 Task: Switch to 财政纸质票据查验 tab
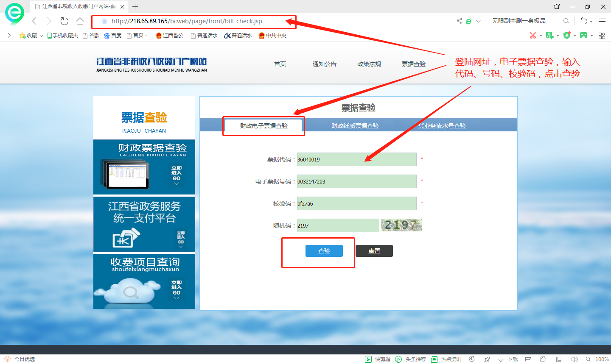point(355,126)
